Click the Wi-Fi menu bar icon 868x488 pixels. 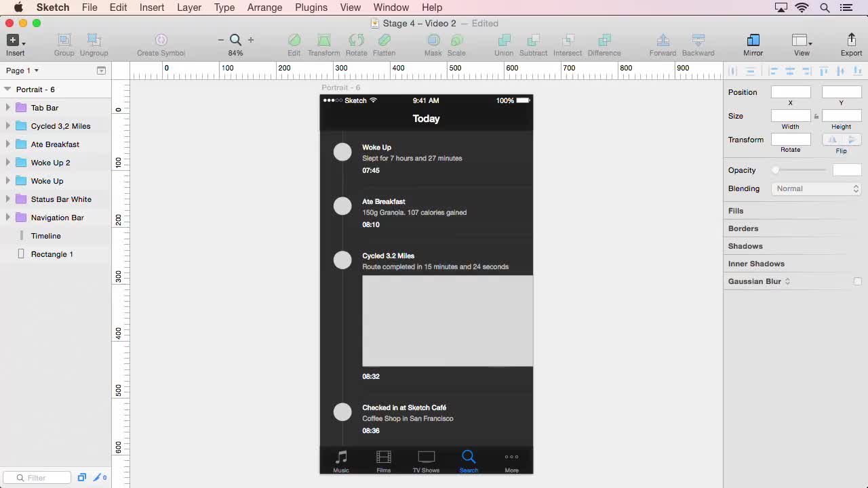[802, 7]
